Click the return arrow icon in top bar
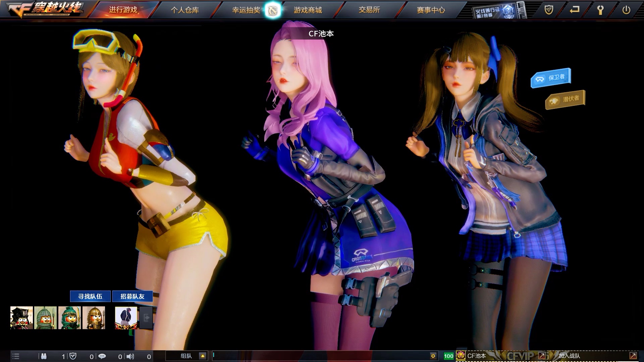The height and width of the screenshot is (362, 644). click(575, 10)
